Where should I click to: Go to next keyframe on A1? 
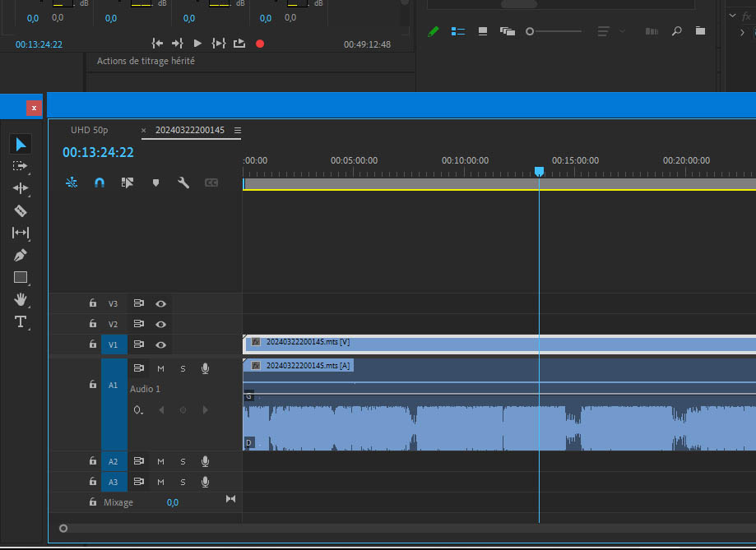(206, 409)
